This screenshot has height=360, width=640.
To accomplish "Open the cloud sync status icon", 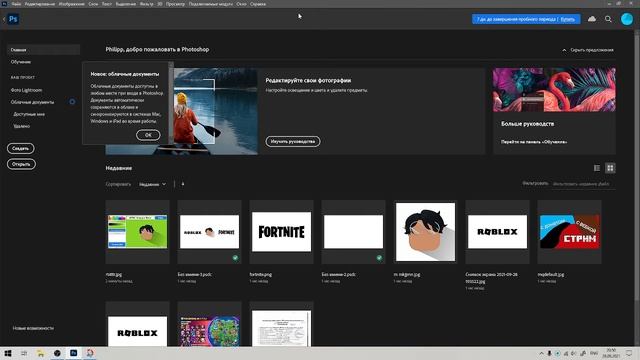I will click(592, 19).
